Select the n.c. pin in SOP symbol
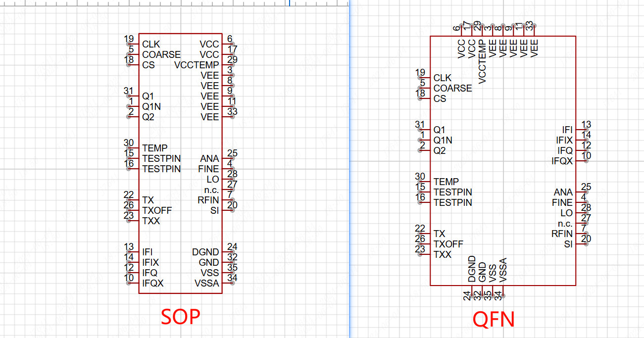The height and width of the screenshot is (338, 644). tap(211, 190)
